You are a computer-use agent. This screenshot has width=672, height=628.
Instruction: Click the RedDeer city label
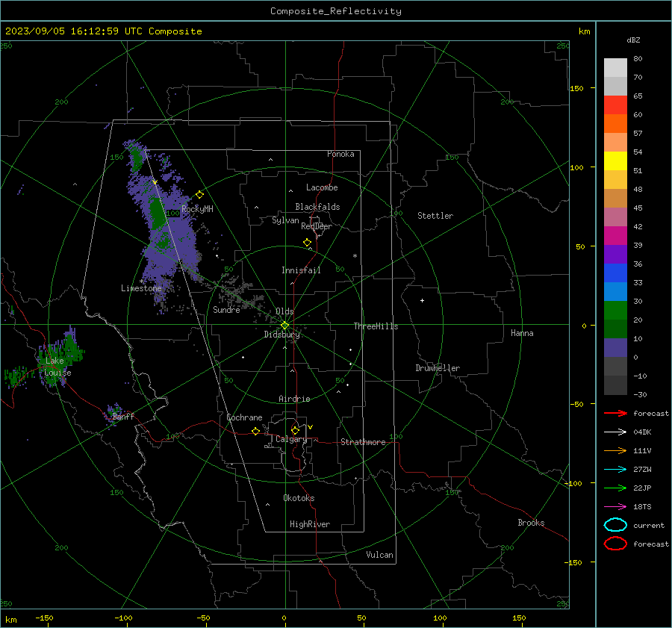[x=317, y=226]
